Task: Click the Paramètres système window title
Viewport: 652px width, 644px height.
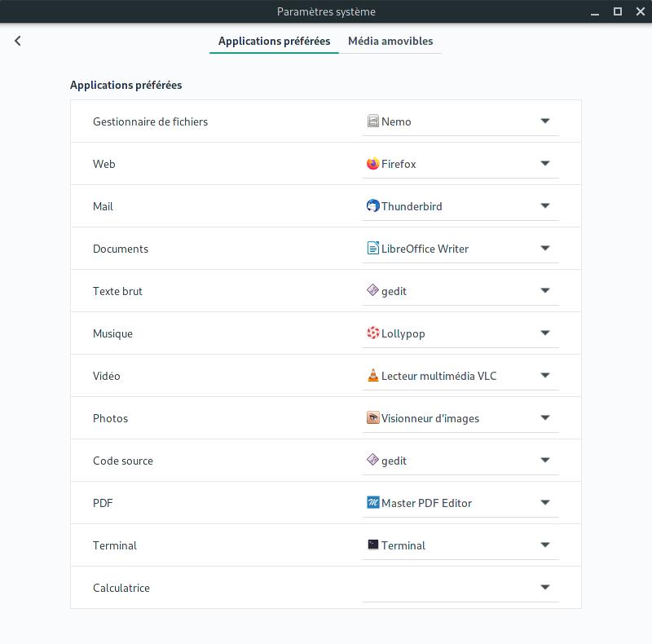Action: click(326, 11)
